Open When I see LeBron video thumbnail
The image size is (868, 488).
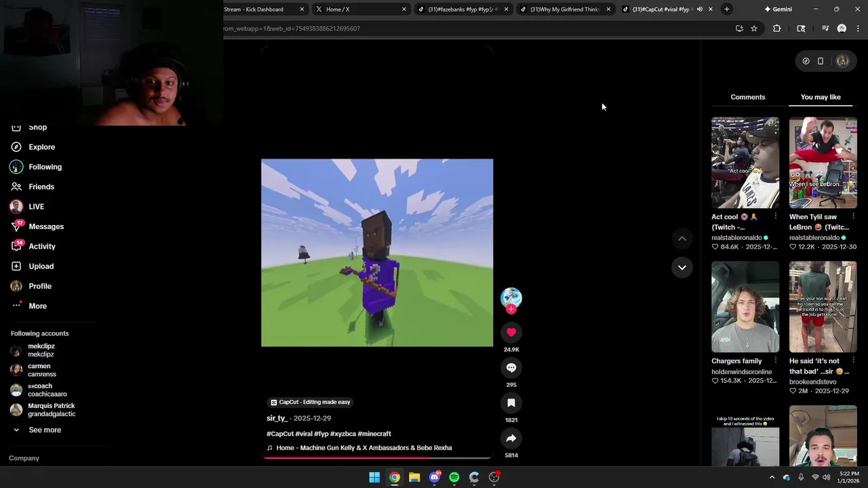(823, 163)
